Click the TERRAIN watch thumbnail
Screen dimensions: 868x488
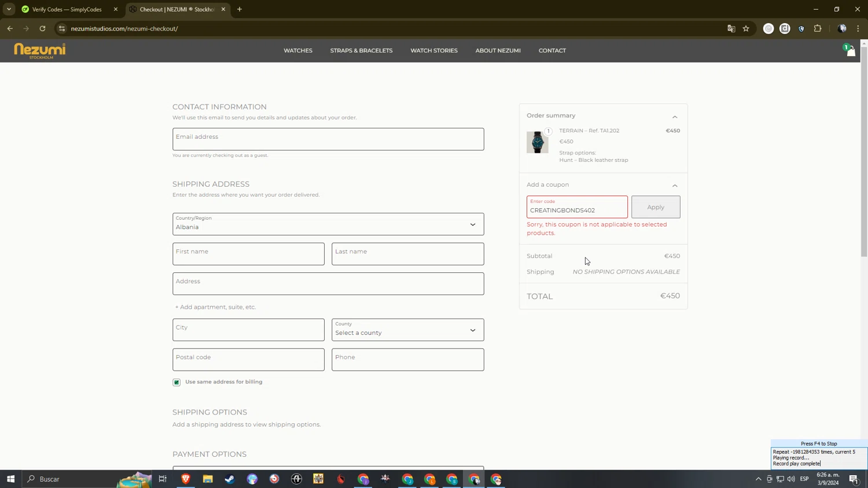(x=538, y=142)
